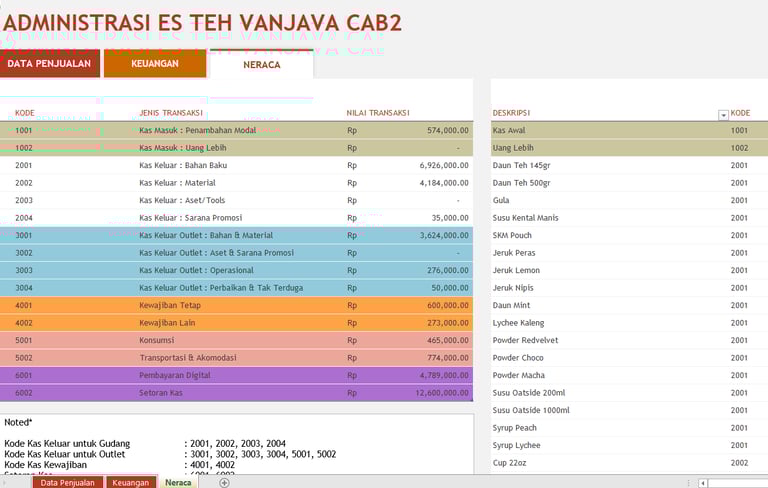Switch to the Keuangan sheet tab

pyautogui.click(x=131, y=483)
